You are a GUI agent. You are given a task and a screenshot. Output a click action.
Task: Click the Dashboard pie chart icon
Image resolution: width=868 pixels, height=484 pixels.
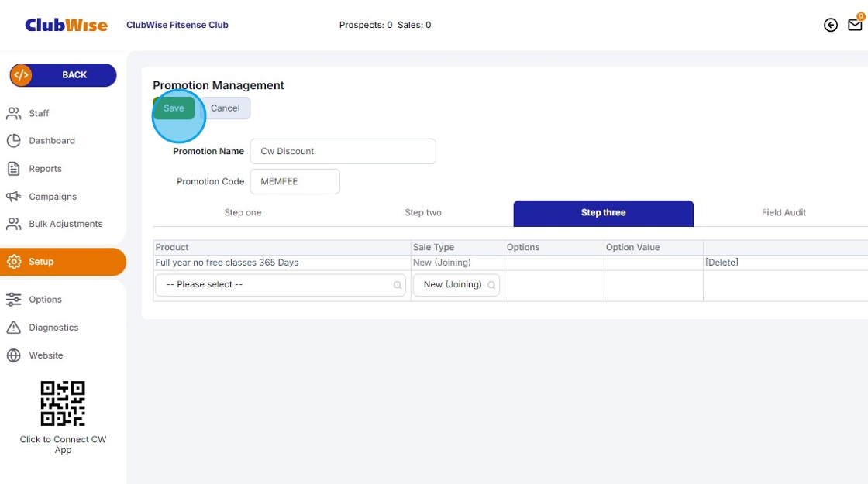(14, 140)
